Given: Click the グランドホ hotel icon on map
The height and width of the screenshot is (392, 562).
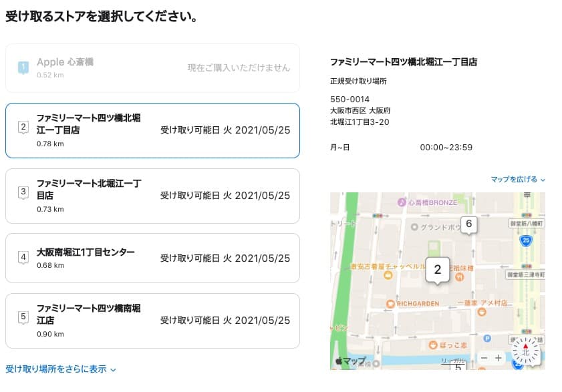Looking at the screenshot, I should (414, 227).
